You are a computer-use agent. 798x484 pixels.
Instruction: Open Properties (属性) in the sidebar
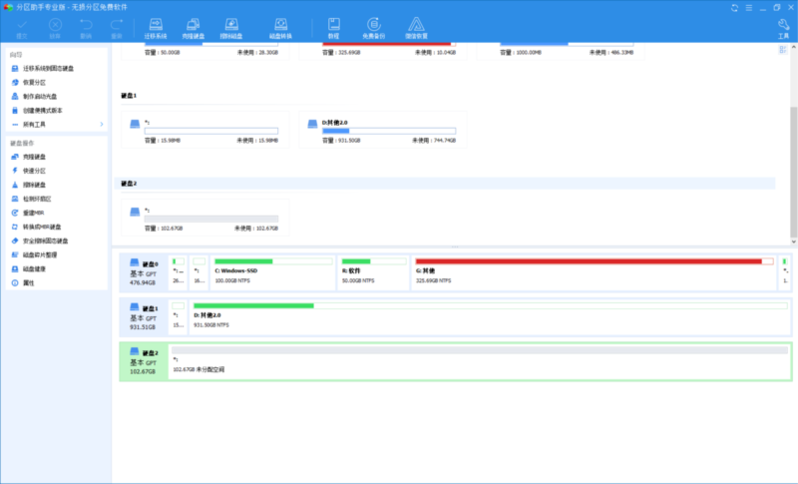[x=29, y=283]
